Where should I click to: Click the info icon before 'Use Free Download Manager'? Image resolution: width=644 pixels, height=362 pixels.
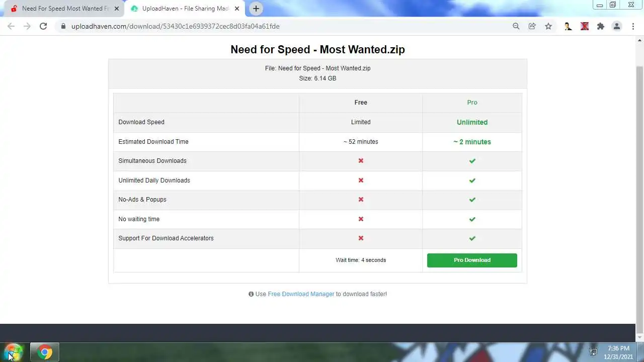[x=251, y=294]
